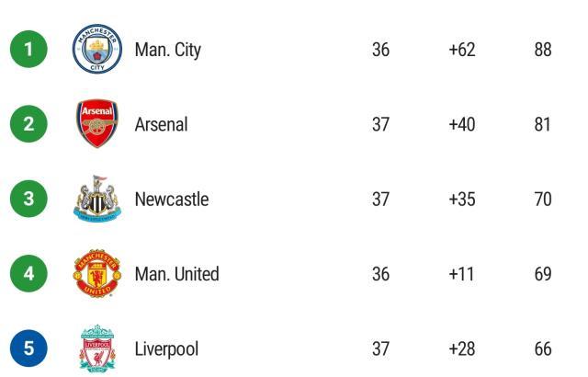Click the Man. United club crest
Viewport: 588px width, 377px height.
tap(96, 274)
